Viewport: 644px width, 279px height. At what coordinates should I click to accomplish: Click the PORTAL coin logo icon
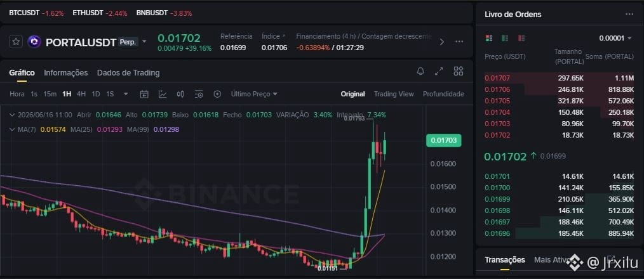click(x=34, y=41)
